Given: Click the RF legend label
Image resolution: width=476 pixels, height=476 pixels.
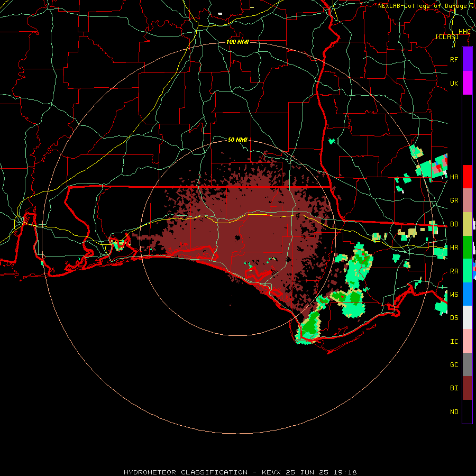Looking at the screenshot, I should point(454,59).
